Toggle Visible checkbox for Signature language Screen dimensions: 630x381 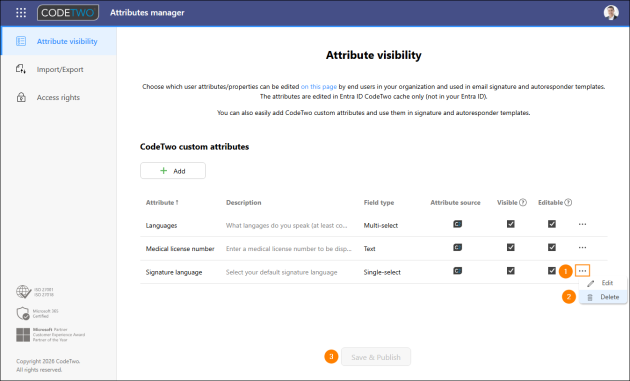(511, 271)
